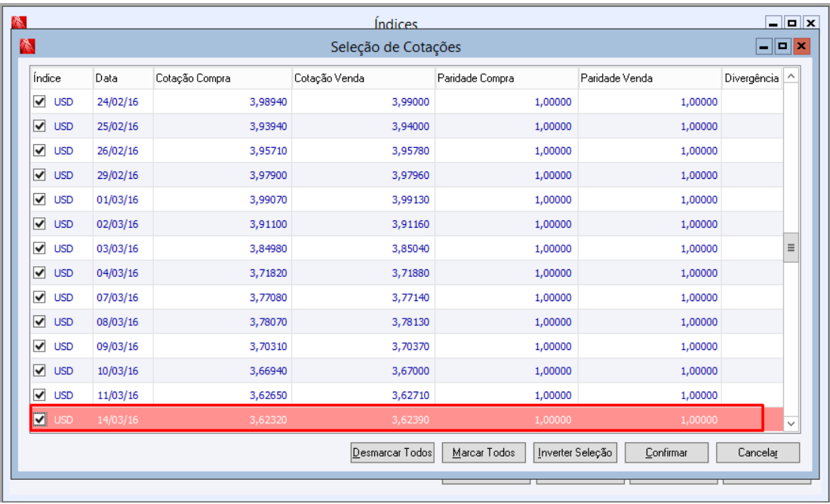Uncheck the 08/03/16 quotation checkbox
830x504 pixels.
tap(39, 321)
